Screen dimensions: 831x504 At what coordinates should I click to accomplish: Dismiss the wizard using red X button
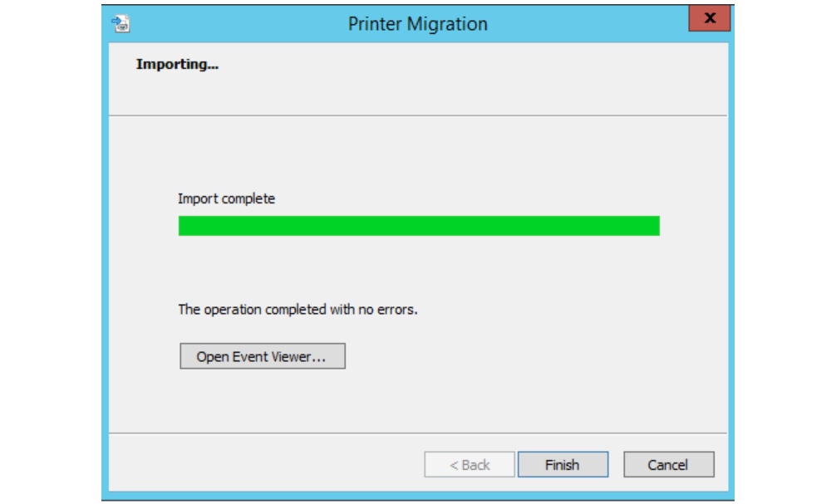coord(710,18)
